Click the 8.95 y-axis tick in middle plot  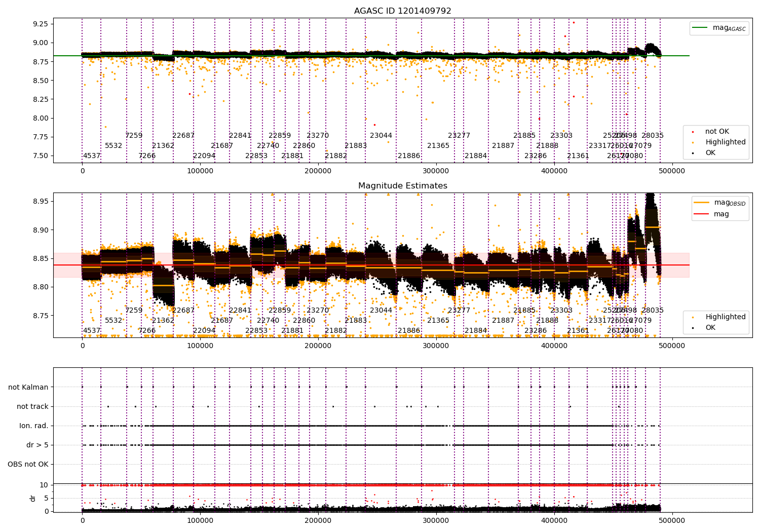pyautogui.click(x=40, y=202)
